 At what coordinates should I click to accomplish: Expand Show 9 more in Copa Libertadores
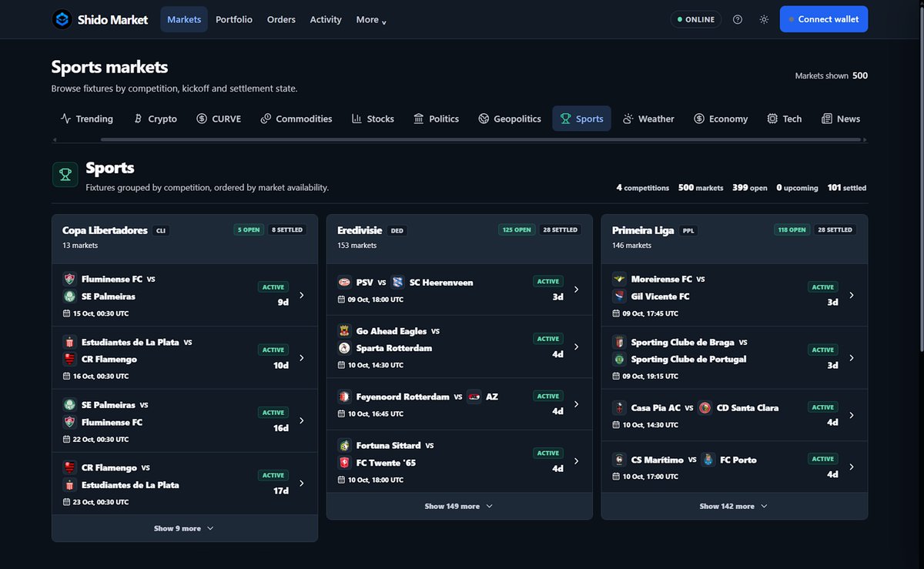tap(184, 528)
